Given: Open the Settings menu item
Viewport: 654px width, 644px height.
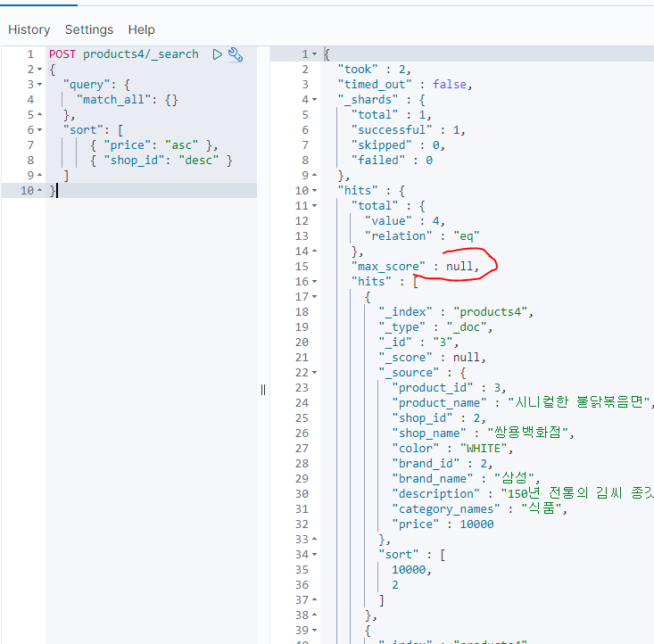Looking at the screenshot, I should pyautogui.click(x=89, y=29).
